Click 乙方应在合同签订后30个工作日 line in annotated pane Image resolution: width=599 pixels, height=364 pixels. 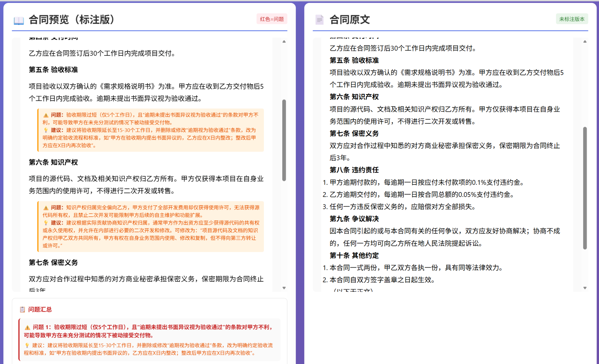click(x=102, y=53)
